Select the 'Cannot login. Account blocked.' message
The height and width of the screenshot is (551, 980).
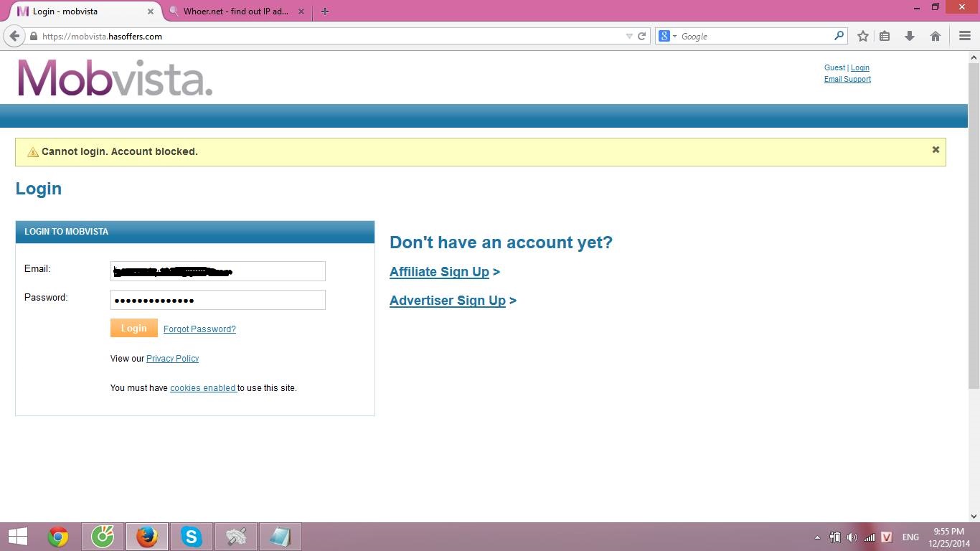pyautogui.click(x=120, y=151)
